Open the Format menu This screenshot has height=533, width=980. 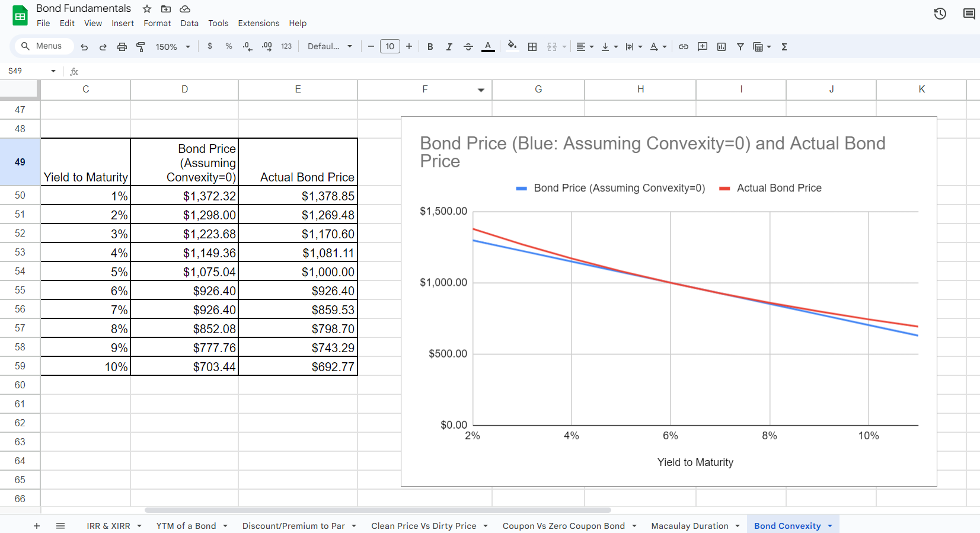157,23
